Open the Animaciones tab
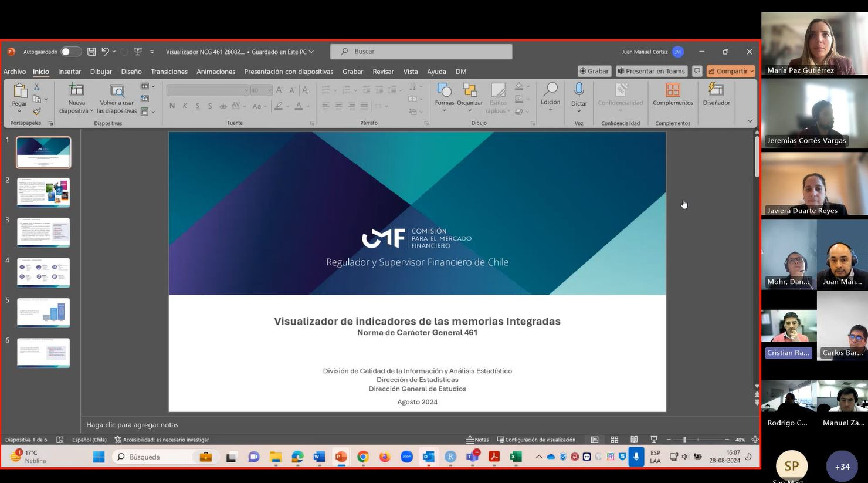This screenshot has width=868, height=483. pyautogui.click(x=216, y=72)
